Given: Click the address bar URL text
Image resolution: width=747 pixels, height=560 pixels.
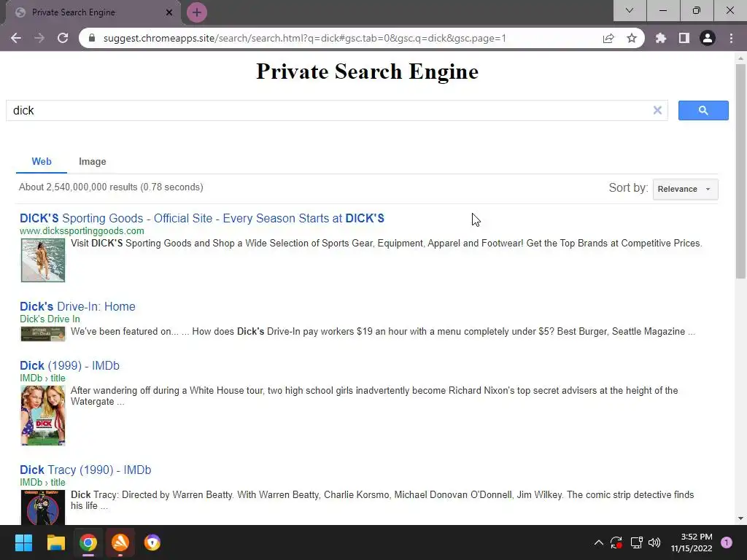Looking at the screenshot, I should point(304,38).
